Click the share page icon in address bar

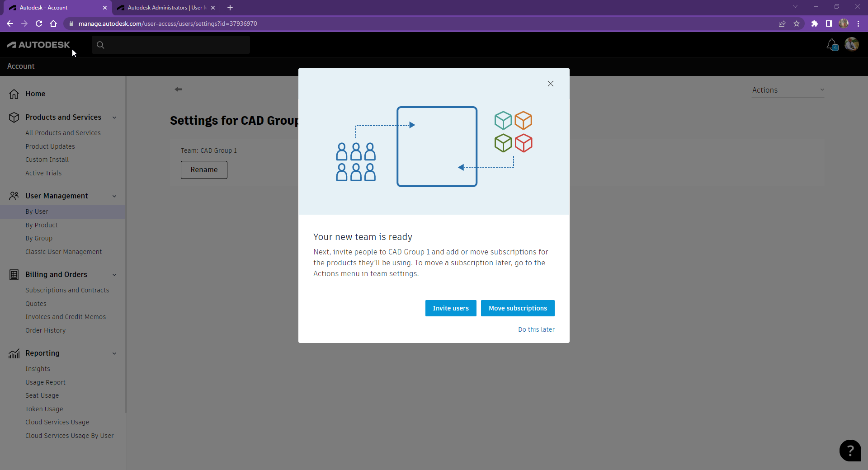click(x=782, y=23)
